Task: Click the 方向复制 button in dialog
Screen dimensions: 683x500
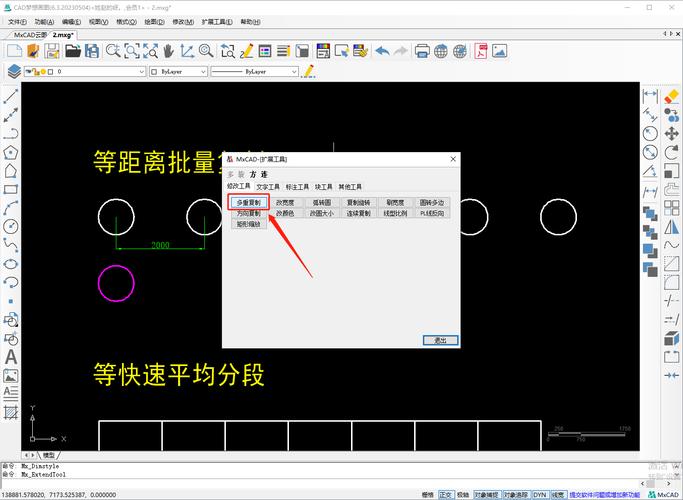Action: click(249, 213)
